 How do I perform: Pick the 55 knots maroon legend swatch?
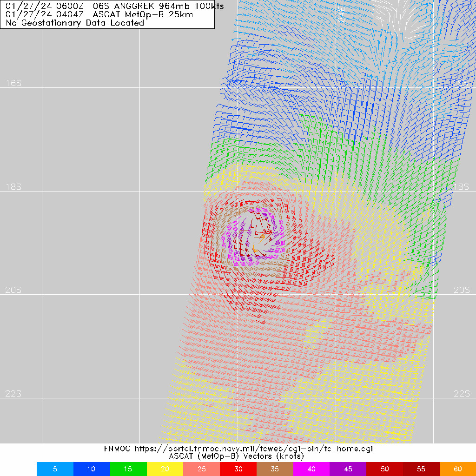click(x=421, y=469)
